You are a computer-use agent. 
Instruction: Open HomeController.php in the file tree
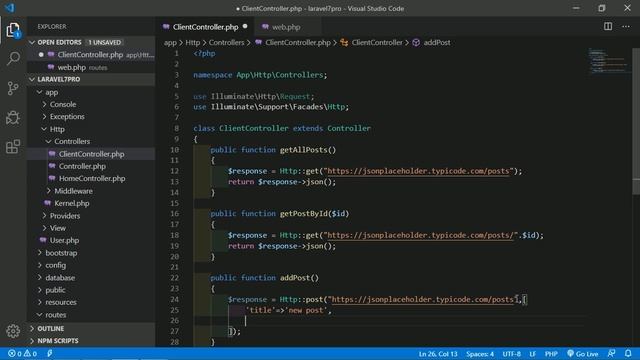click(x=91, y=178)
